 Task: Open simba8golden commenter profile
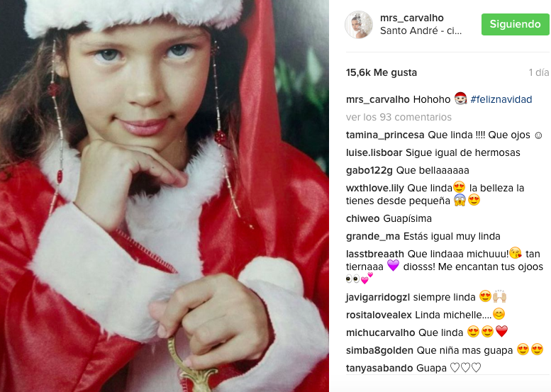379,351
